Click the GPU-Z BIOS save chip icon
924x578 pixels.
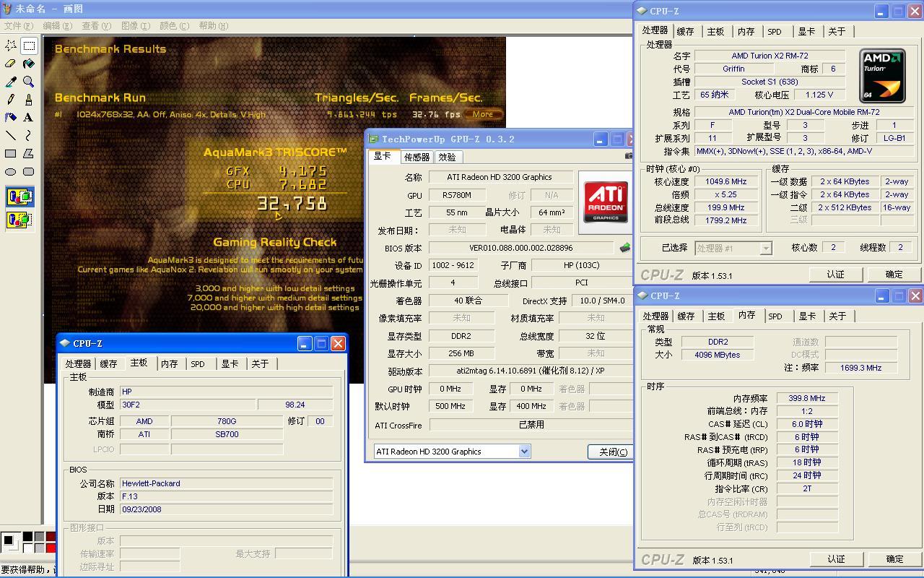pyautogui.click(x=624, y=248)
